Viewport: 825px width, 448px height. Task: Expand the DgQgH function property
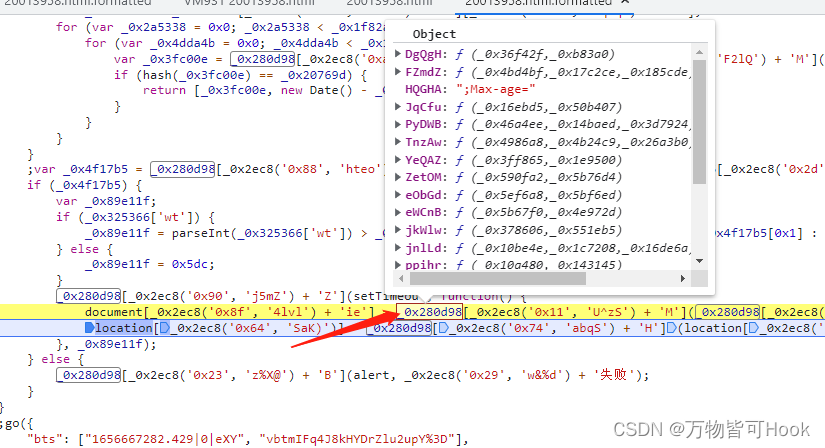click(x=398, y=54)
